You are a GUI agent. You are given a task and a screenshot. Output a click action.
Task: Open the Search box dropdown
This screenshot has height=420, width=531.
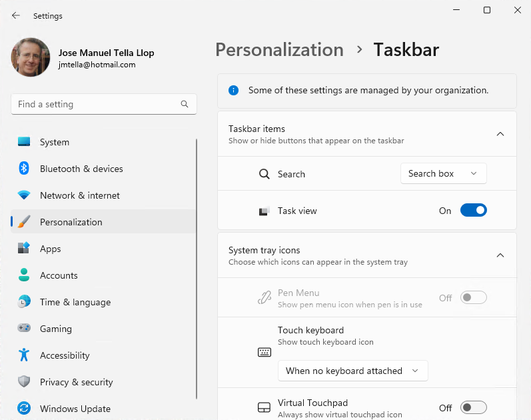(443, 173)
